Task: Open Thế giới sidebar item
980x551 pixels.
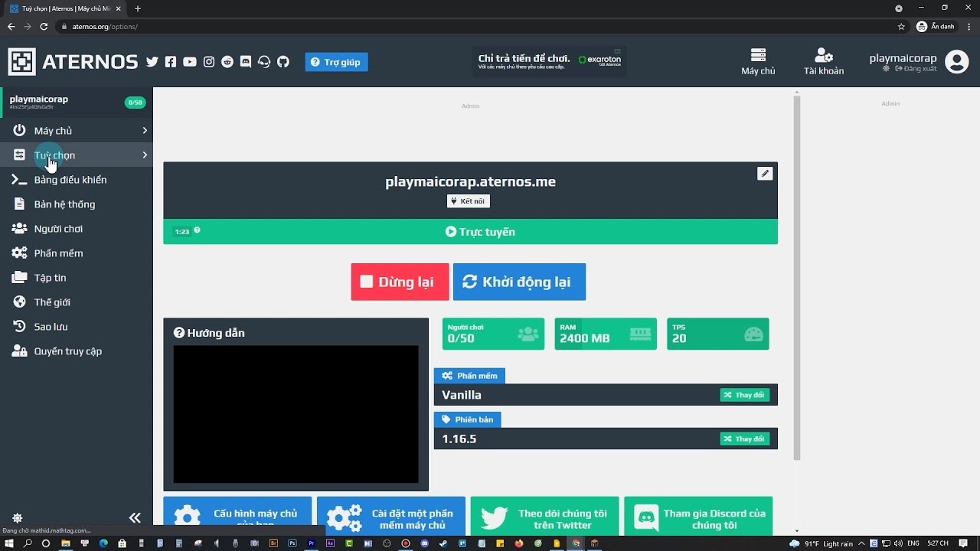Action: [x=77, y=302]
